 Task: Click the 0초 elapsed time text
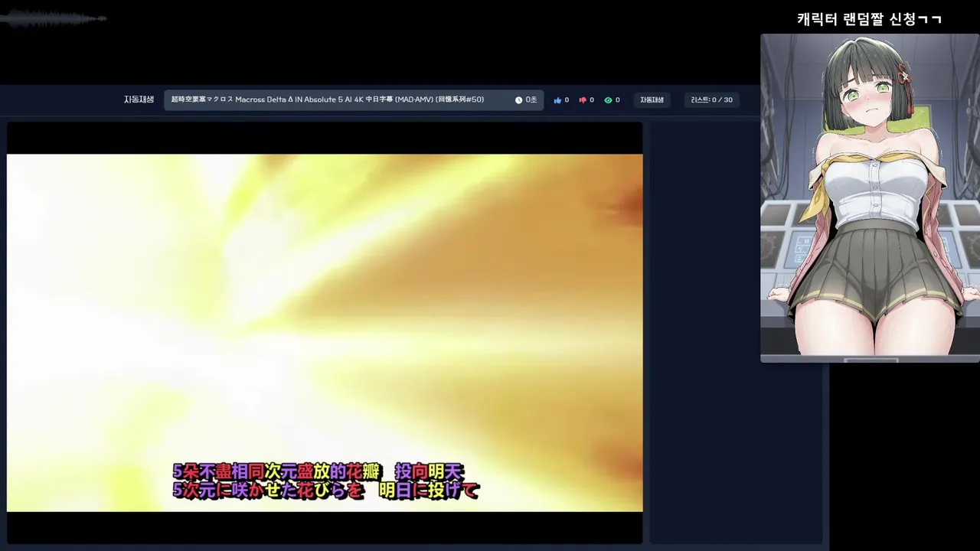[x=531, y=100]
